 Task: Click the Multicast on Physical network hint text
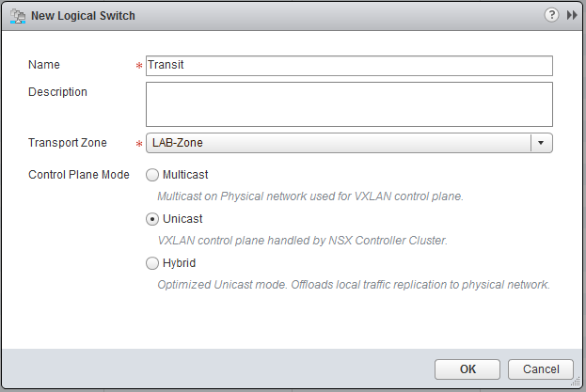point(309,196)
